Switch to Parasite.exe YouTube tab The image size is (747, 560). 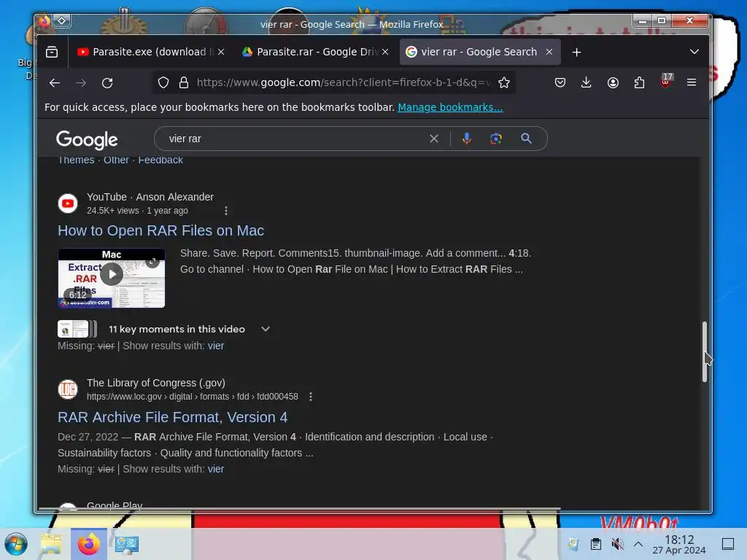150,52
